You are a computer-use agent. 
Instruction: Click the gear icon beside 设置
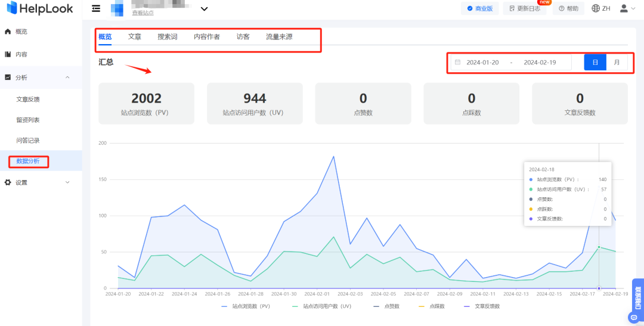click(x=7, y=183)
